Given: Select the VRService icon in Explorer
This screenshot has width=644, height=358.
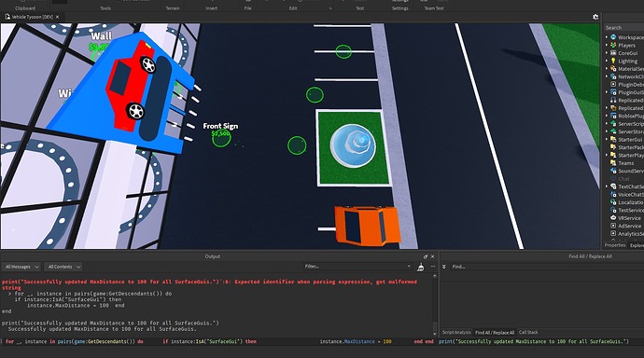Looking at the screenshot, I should tap(613, 218).
